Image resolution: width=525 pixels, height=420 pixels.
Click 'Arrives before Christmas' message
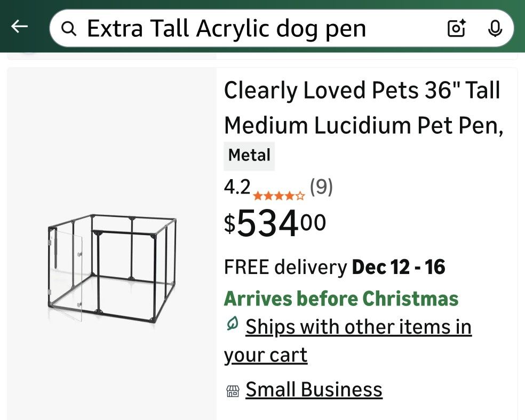click(x=341, y=298)
